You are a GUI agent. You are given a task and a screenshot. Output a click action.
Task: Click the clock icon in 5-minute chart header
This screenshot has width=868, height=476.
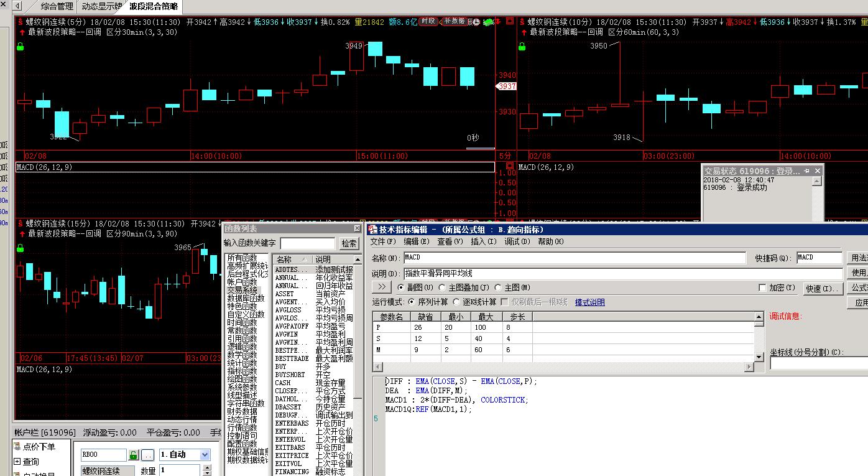pyautogui.click(x=476, y=22)
